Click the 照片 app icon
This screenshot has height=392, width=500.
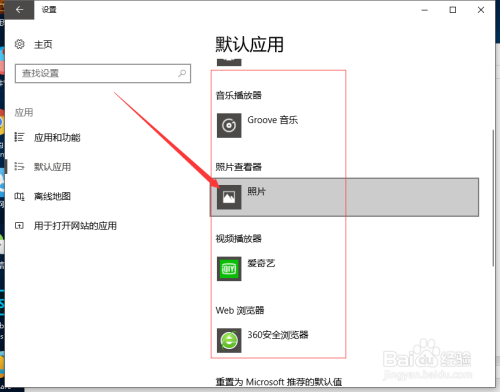point(229,197)
